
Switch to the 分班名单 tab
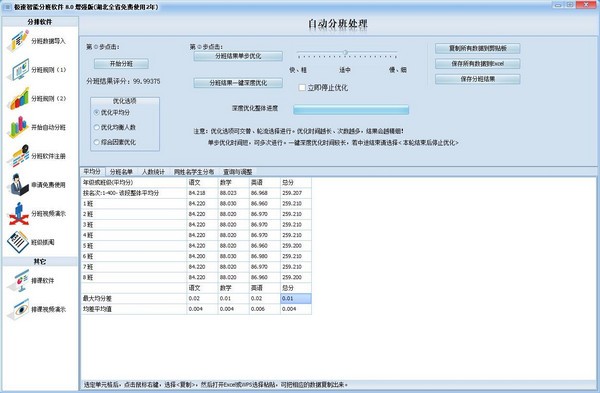pyautogui.click(x=121, y=172)
